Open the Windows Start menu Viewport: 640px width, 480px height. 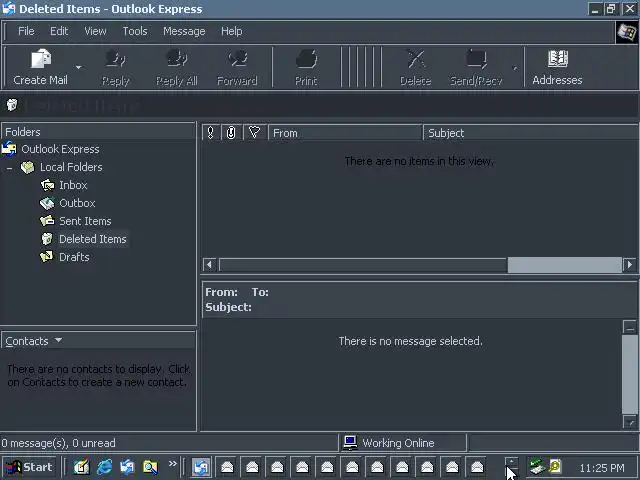click(x=29, y=467)
